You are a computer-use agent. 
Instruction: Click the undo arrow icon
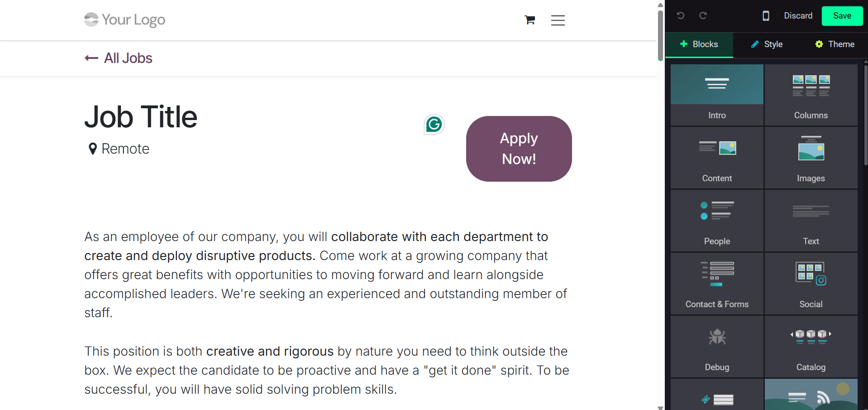680,16
